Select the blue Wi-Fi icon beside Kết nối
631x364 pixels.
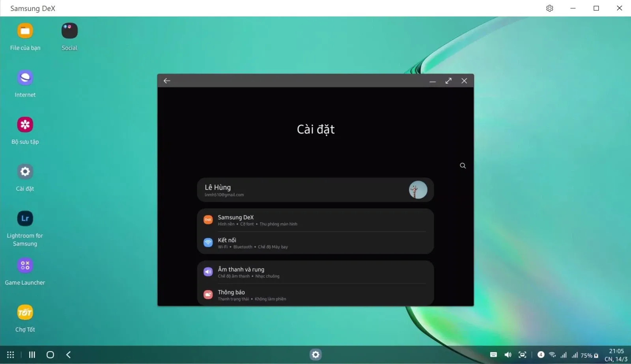click(x=208, y=243)
